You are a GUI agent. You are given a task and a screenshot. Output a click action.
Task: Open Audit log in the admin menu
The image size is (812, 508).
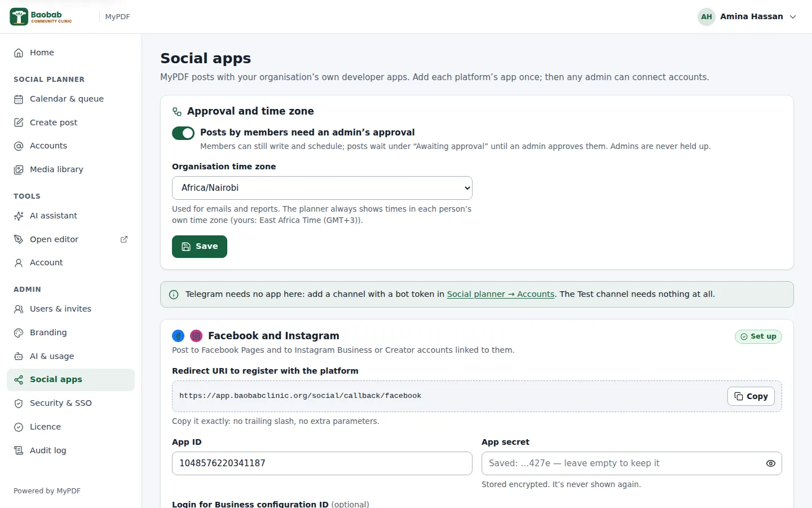coord(70,450)
